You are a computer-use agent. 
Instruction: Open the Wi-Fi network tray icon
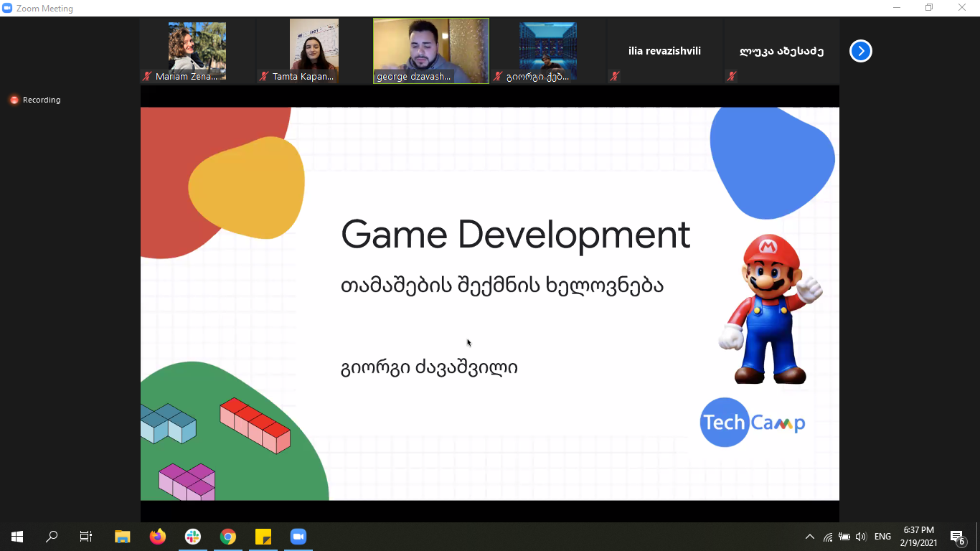click(828, 536)
